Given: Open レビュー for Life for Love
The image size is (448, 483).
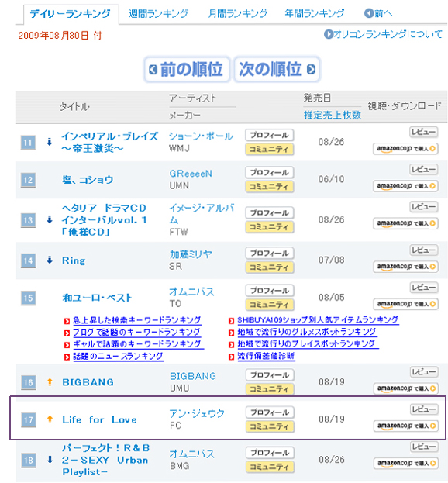Looking at the screenshot, I should click(424, 409).
